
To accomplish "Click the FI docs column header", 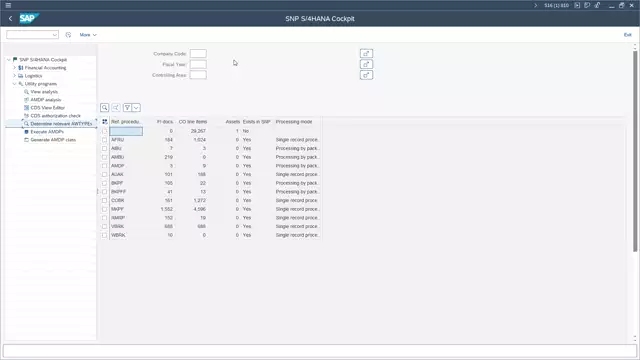I will point(165,122).
